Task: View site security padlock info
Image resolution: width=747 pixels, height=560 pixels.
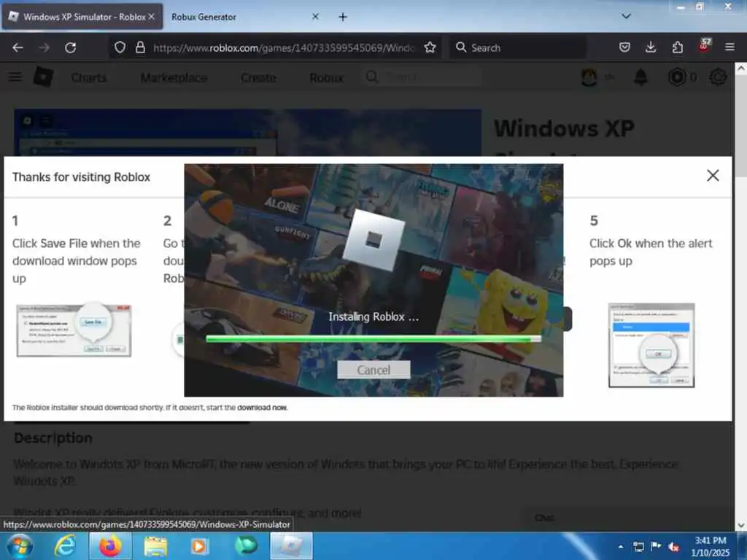Action: coord(140,47)
